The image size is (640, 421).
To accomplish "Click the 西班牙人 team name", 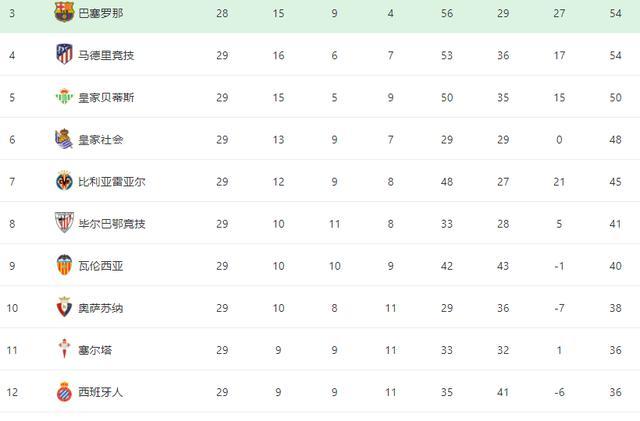I will [100, 392].
